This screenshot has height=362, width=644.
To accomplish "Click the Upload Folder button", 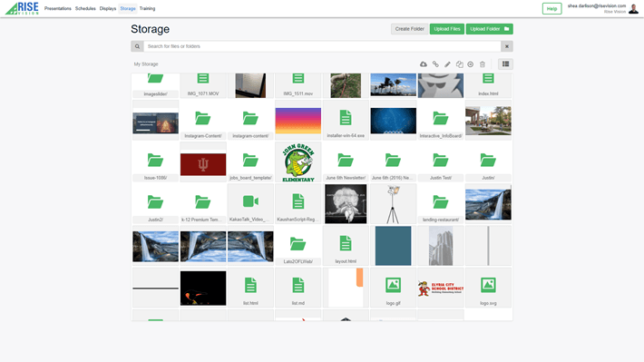I will click(489, 29).
